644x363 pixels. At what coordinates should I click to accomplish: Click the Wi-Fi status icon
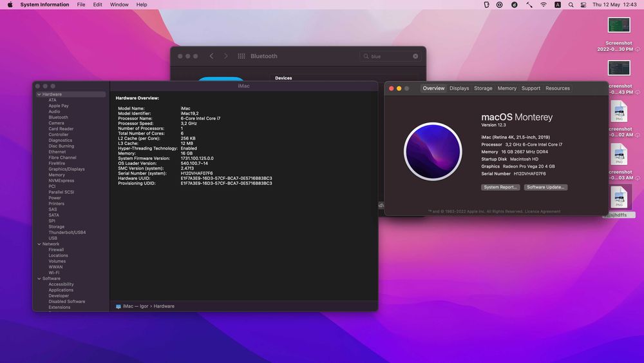click(x=544, y=5)
